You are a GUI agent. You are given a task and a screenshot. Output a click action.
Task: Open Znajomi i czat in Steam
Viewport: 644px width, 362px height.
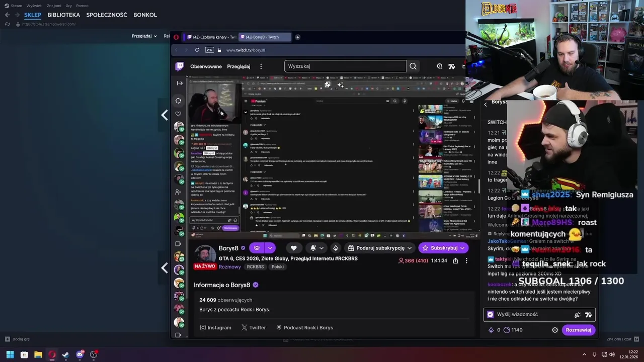point(623,339)
